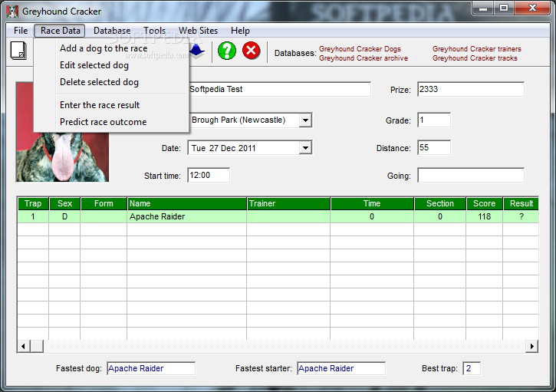This screenshot has width=556, height=392.
Task: Click the horizontal scrollbar thumb
Action: [x=37, y=346]
